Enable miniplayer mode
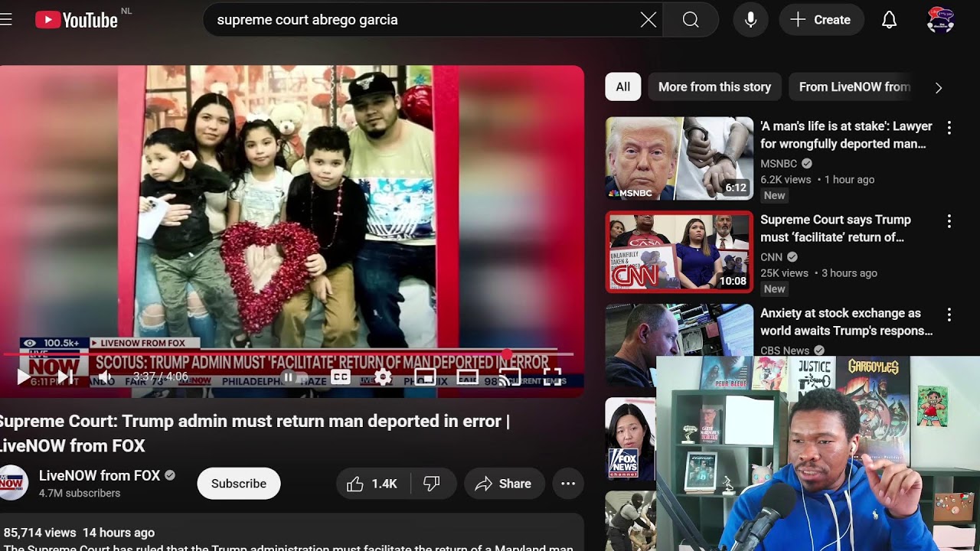980x551 pixels. tap(425, 377)
